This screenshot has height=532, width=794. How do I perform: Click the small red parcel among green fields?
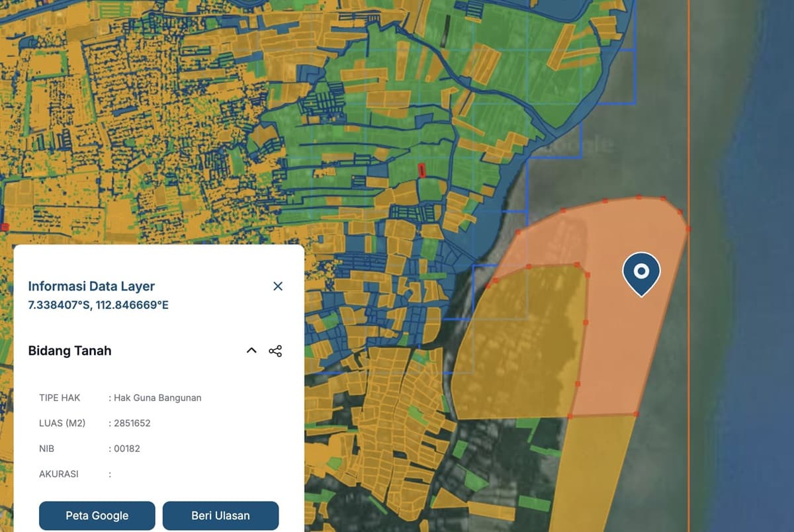pyautogui.click(x=421, y=170)
